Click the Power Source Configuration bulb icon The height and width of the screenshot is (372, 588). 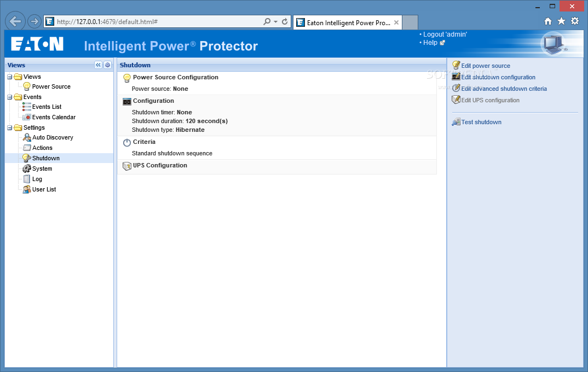tap(127, 78)
